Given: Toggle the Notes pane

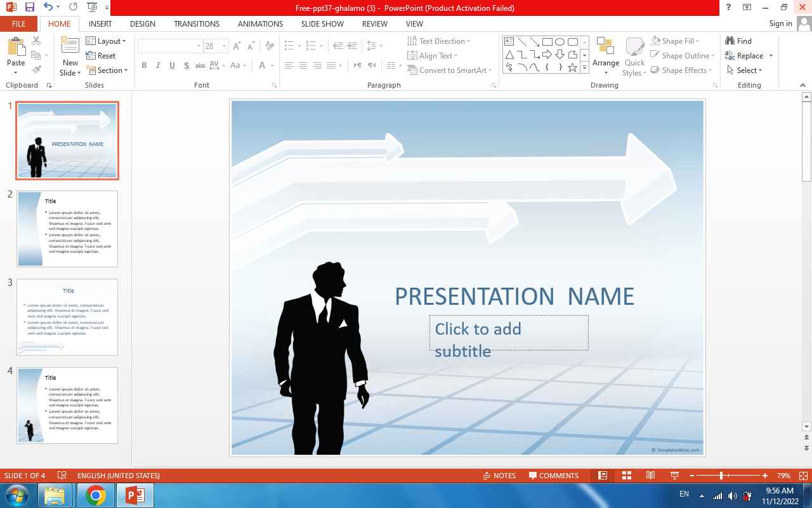Looking at the screenshot, I should 499,476.
